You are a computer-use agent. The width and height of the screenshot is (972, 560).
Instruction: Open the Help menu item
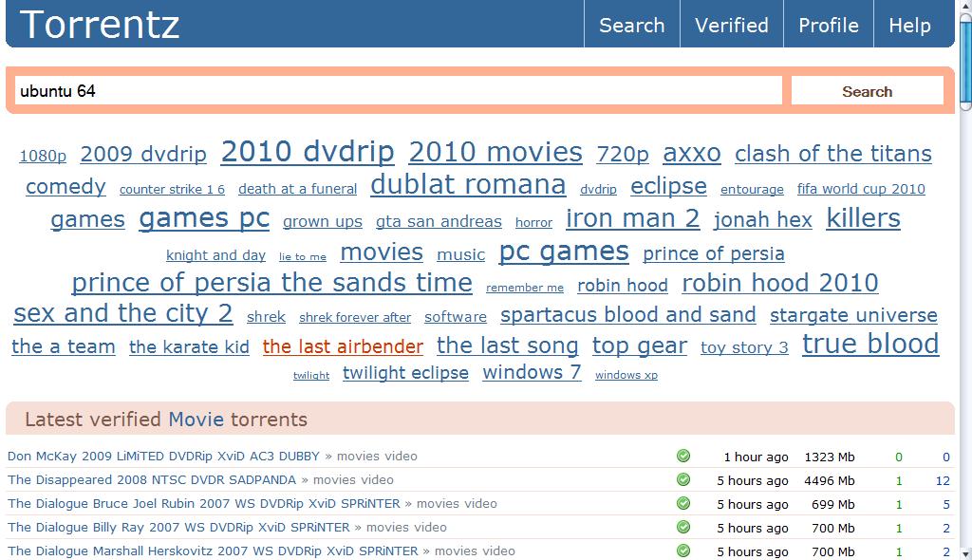(909, 25)
